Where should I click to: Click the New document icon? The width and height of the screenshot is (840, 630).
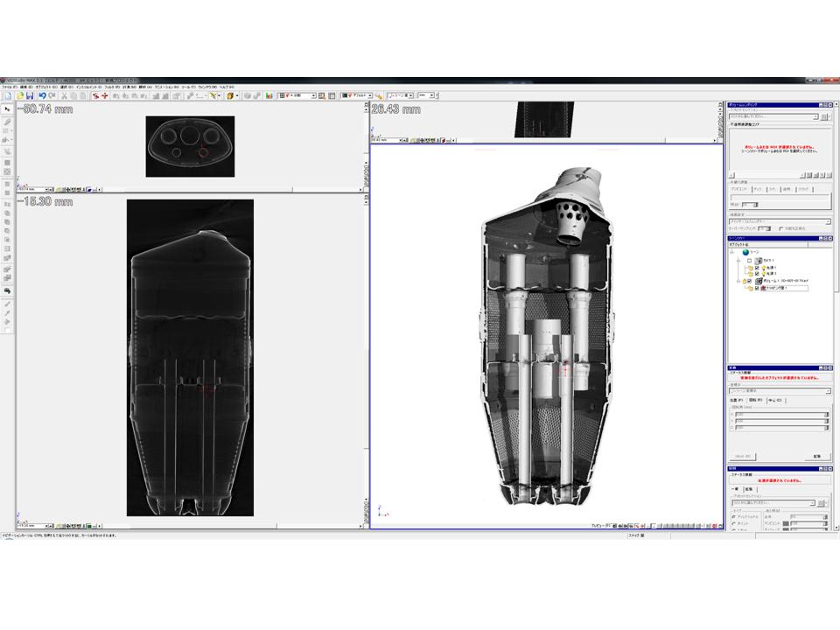(x=7, y=95)
